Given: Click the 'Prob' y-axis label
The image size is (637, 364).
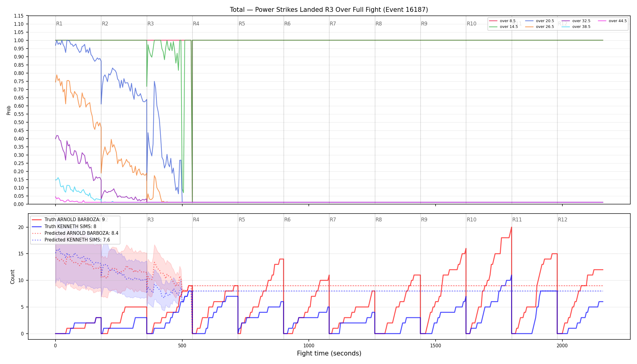Looking at the screenshot, I should point(8,110).
